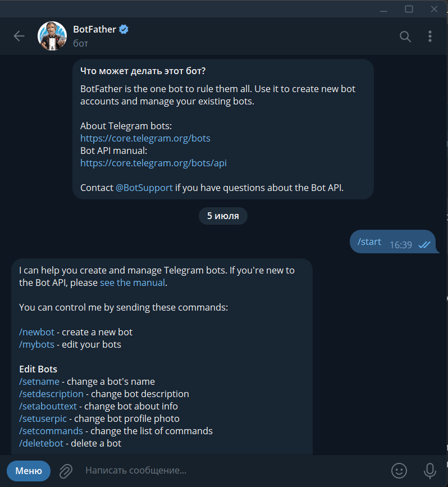Click the BotFather chat title
Viewport: 448px width, 487px height.
click(x=94, y=30)
